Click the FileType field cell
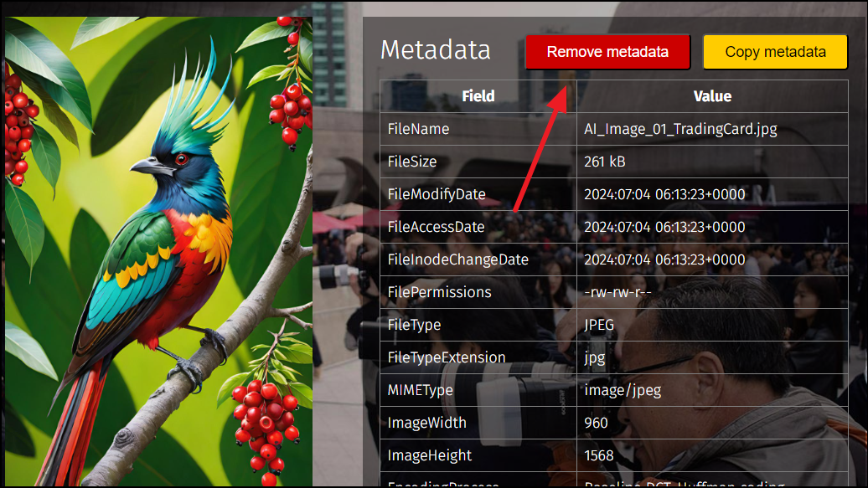The image size is (868, 488). point(478,325)
